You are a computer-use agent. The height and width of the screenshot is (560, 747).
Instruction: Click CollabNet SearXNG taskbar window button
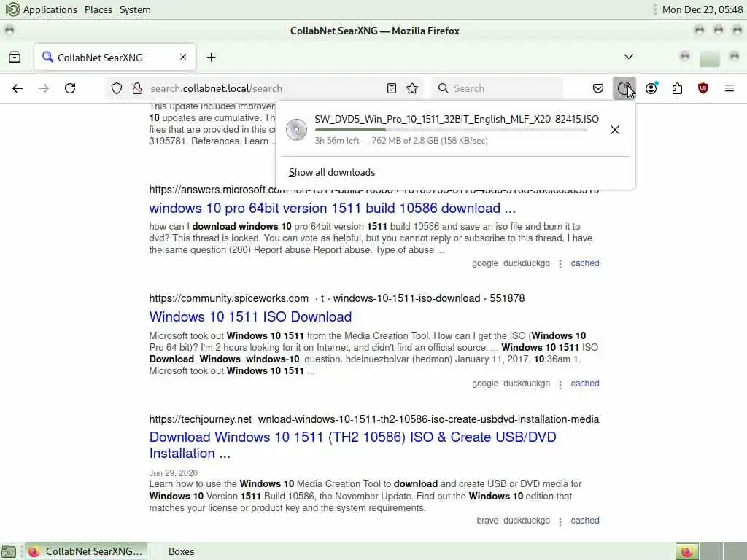click(x=86, y=551)
